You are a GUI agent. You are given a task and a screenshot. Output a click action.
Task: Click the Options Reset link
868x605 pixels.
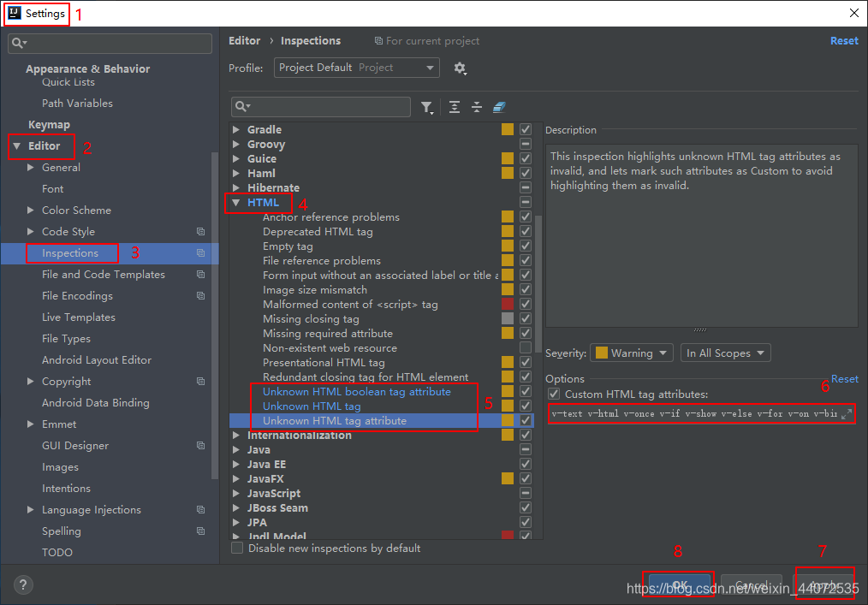point(845,378)
